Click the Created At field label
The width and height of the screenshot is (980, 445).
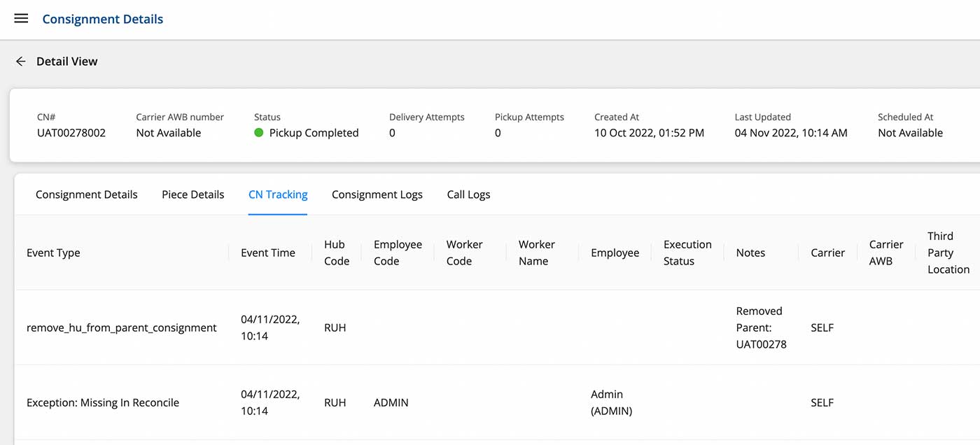[617, 117]
